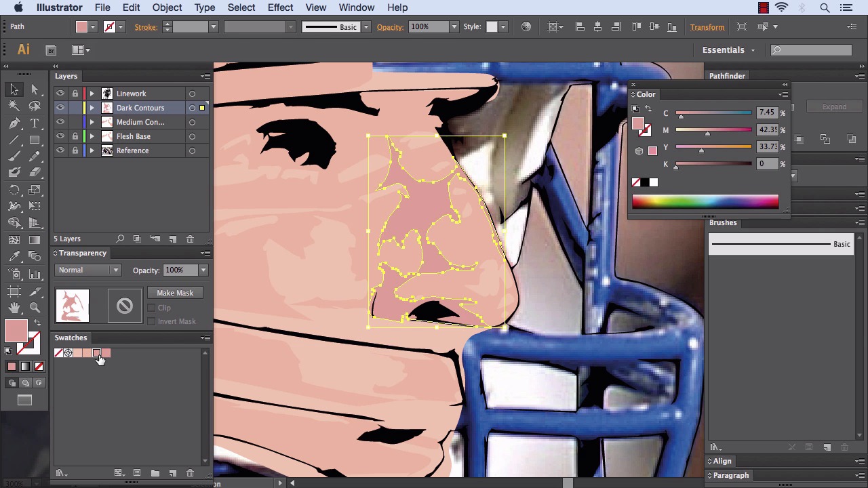Image resolution: width=868 pixels, height=488 pixels.
Task: Click Delete Selection trash in Layers panel
Action: pyautogui.click(x=191, y=239)
